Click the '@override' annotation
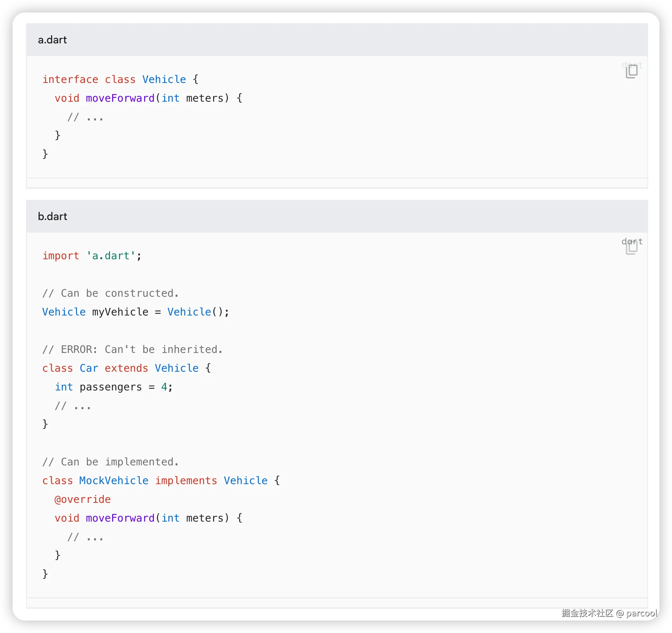The height and width of the screenshot is (633, 672). pyautogui.click(x=83, y=499)
